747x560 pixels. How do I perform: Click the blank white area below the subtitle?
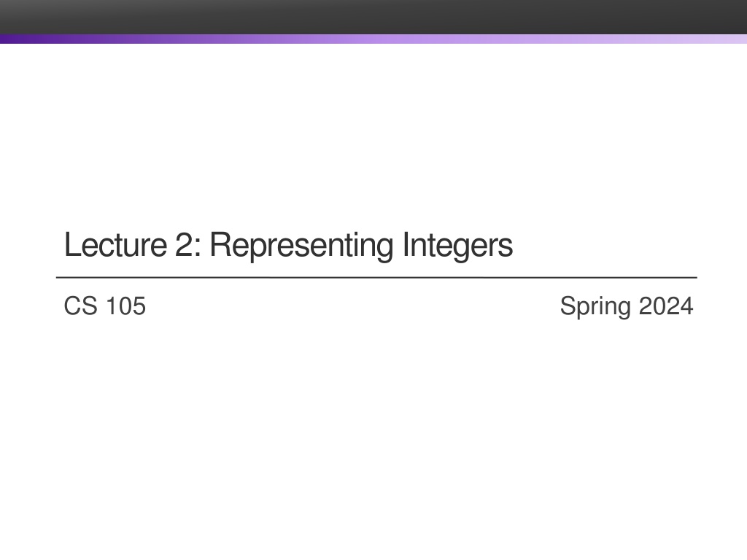tap(373, 437)
